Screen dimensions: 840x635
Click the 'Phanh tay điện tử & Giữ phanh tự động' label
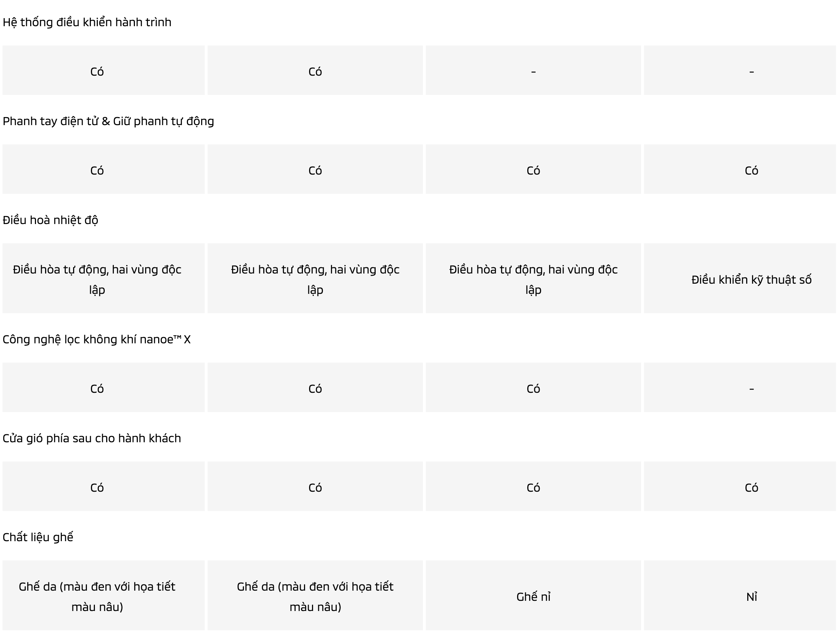point(108,121)
